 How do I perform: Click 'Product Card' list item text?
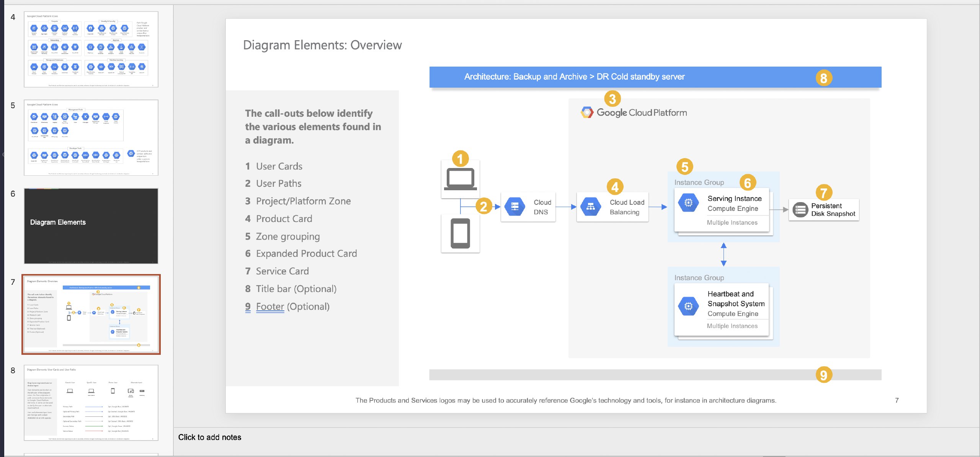click(284, 219)
